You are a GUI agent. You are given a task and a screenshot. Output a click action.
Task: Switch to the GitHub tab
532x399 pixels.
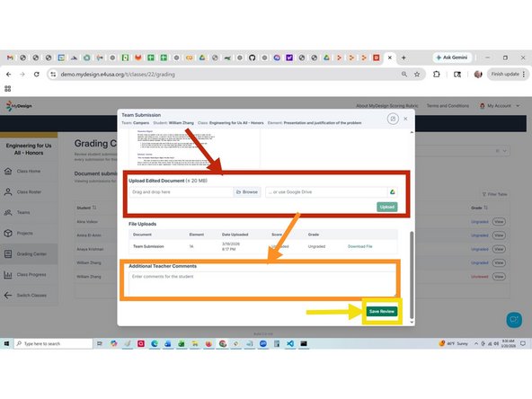point(252,58)
